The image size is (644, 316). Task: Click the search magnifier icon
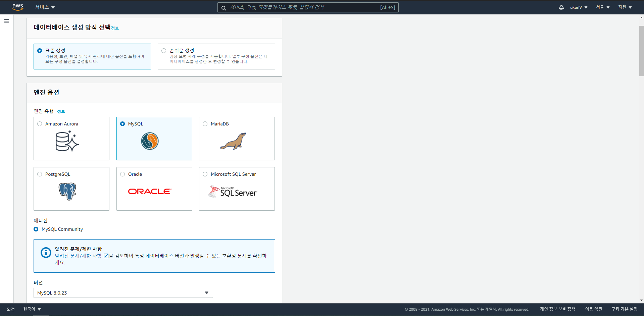(224, 8)
